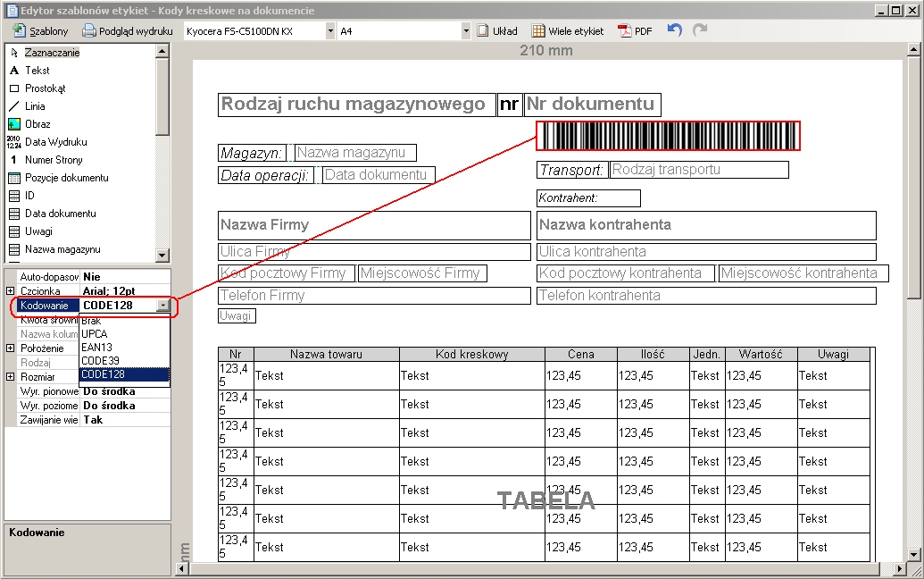This screenshot has width=924, height=579.
Task: Open the Szablony templates button
Action: (41, 30)
